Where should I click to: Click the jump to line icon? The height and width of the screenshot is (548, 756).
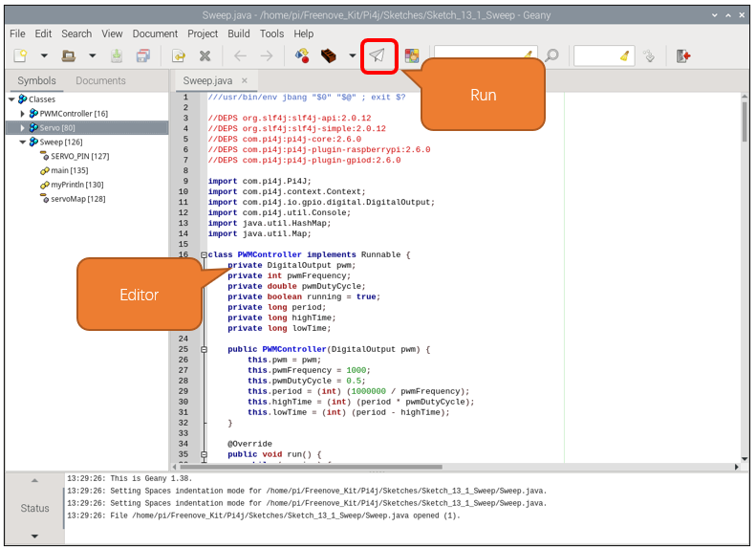click(x=649, y=56)
